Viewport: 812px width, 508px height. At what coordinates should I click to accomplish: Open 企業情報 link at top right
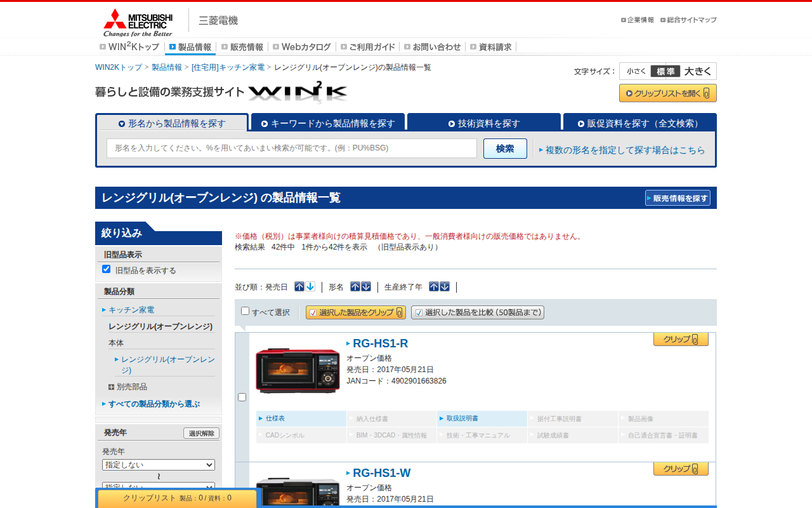[x=638, y=20]
